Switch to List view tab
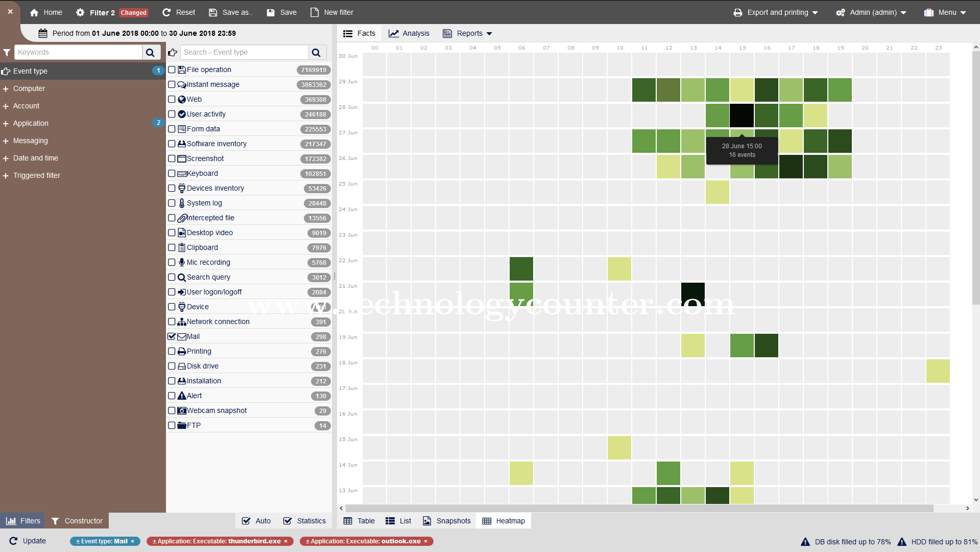This screenshot has height=552, width=980. point(398,521)
